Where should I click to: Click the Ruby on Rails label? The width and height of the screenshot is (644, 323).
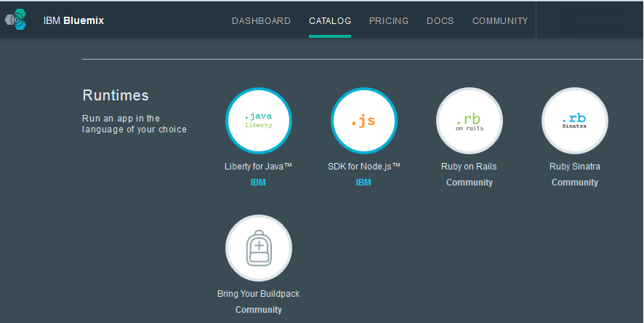tap(469, 167)
